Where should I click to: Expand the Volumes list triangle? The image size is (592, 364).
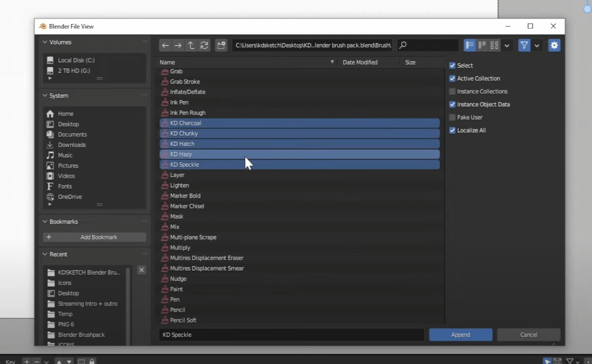50,78
